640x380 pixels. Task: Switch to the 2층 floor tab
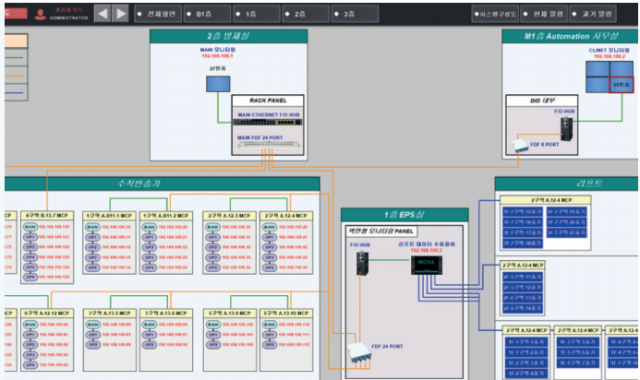tap(306, 14)
